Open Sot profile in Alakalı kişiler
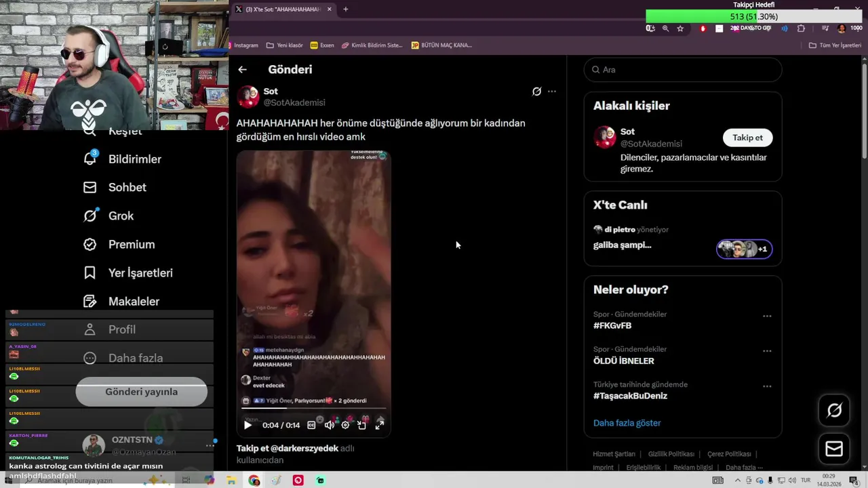The width and height of the screenshot is (868, 488). tap(627, 131)
